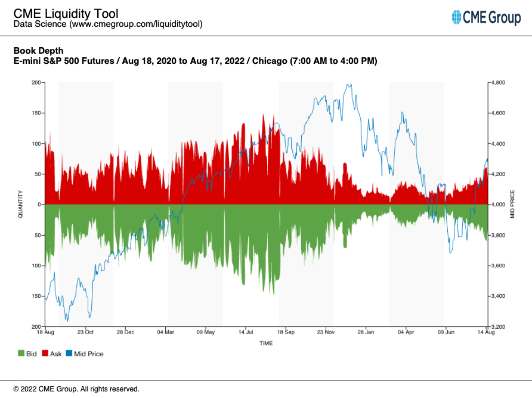Click the '4,200' mid price tick

(498, 174)
